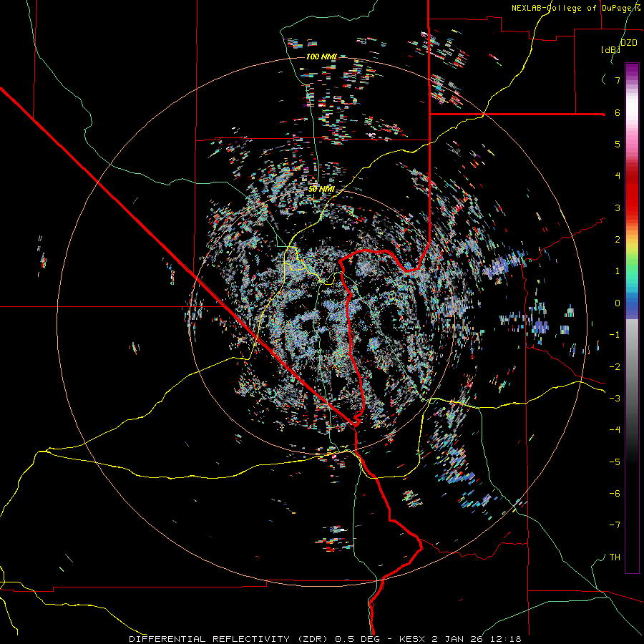Click the TH legend label

(x=615, y=557)
